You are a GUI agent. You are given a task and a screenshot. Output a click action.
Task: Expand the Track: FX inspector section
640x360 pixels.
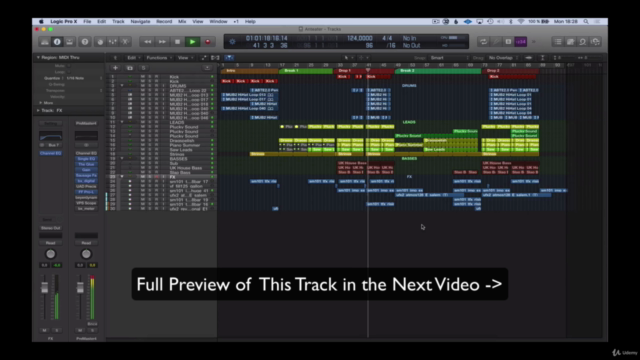[x=38, y=110]
